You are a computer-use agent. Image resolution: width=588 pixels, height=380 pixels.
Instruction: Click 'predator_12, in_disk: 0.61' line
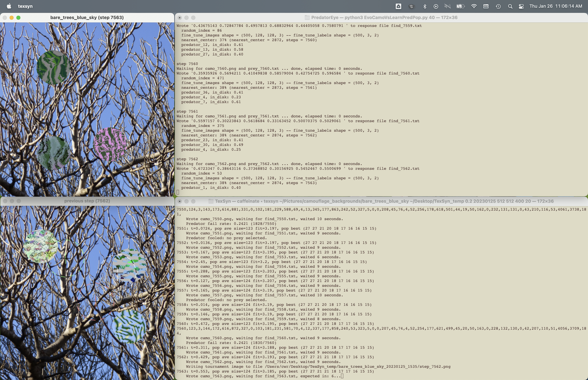tap(212, 45)
